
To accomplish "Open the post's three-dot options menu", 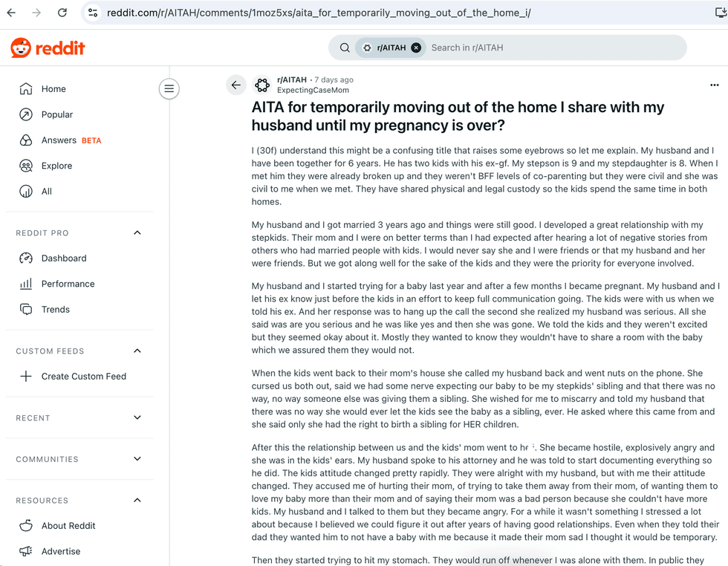I will coord(714,85).
